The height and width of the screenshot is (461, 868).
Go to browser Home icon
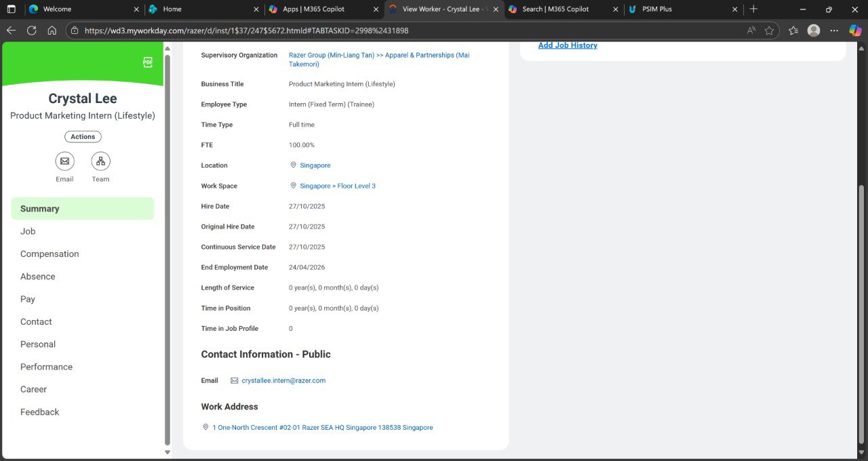52,31
